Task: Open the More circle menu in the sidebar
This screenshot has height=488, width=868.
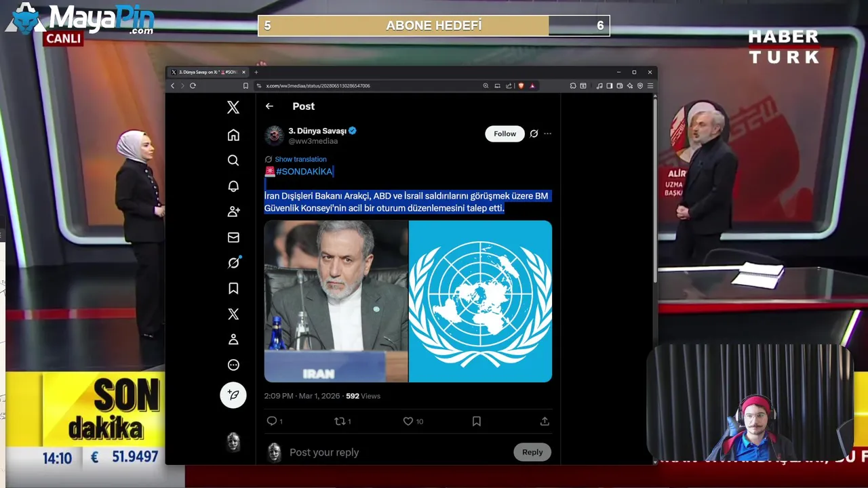Action: pos(233,365)
